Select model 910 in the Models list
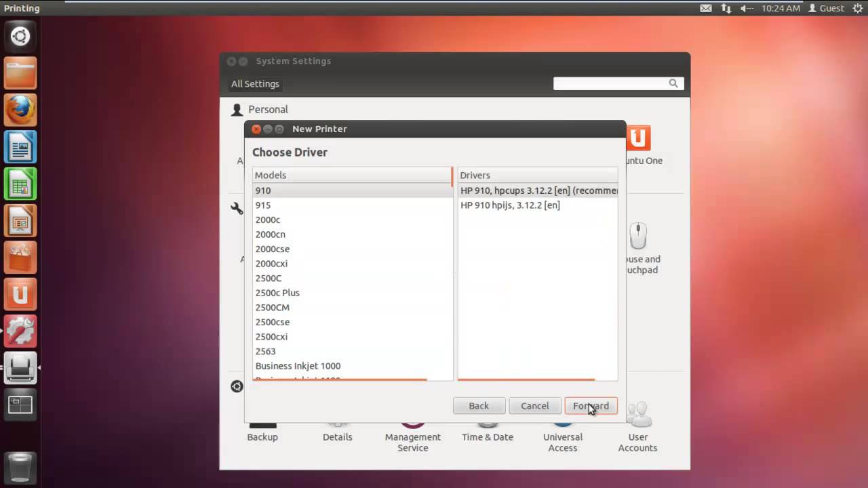 353,190
